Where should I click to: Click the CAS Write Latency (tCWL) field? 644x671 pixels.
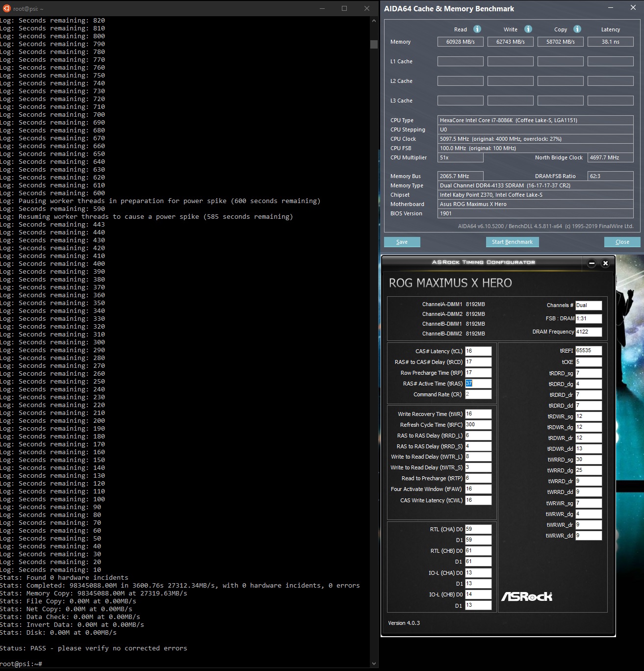coord(478,500)
